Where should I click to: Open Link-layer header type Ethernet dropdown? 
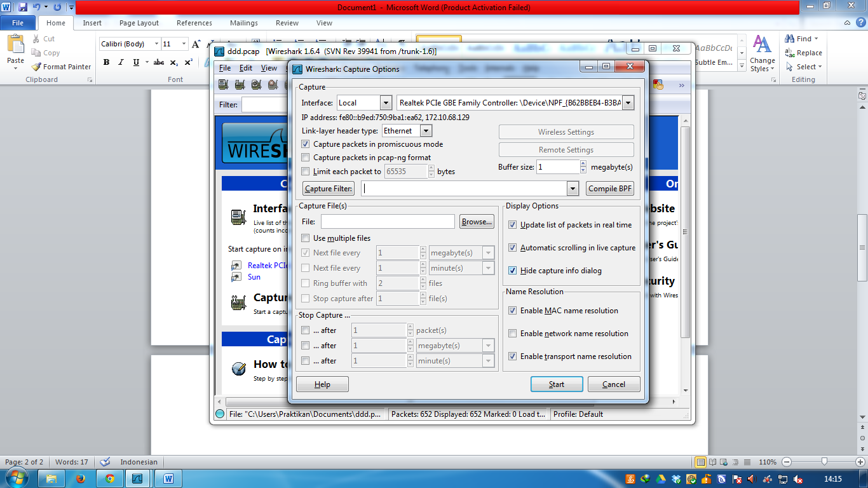(x=426, y=131)
